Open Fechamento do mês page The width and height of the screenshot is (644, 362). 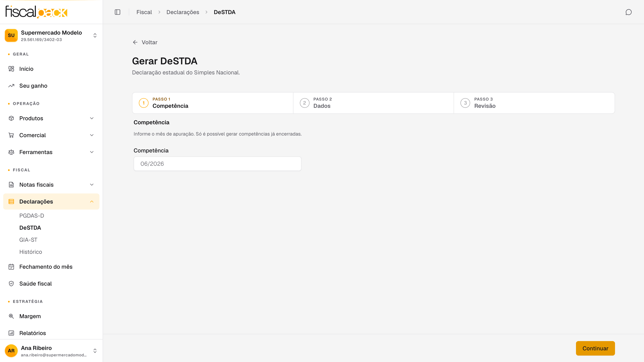click(51, 267)
